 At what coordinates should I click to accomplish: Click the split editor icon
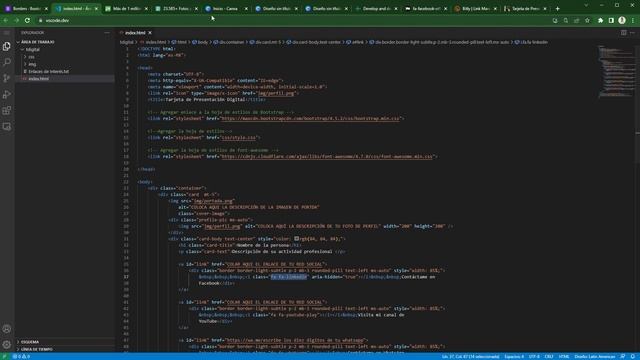pyautogui.click(x=624, y=33)
